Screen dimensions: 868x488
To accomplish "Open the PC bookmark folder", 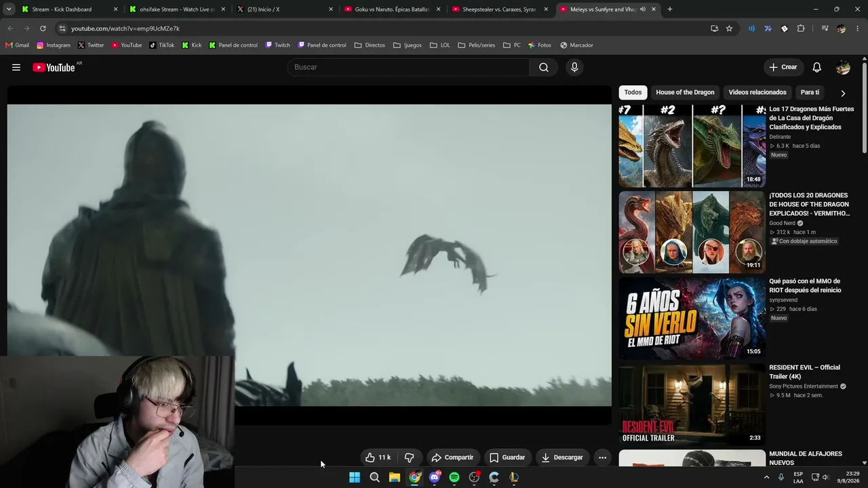I will 512,45.
